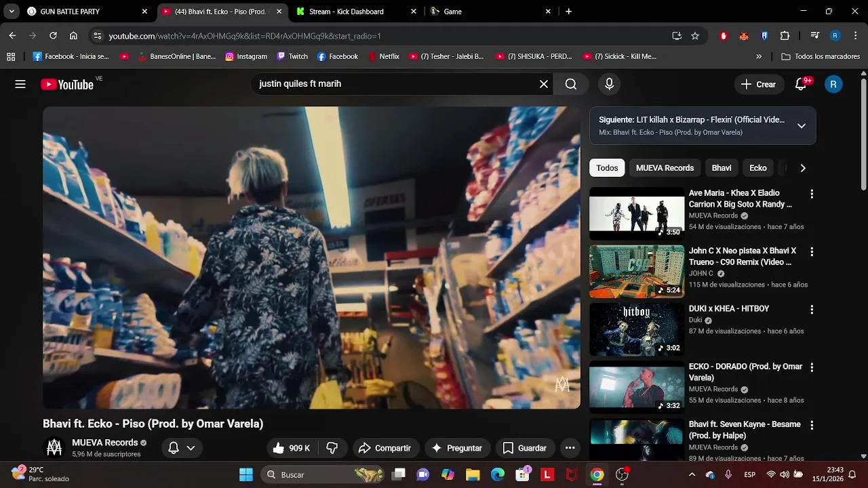
Task: Open the MUEVA Records channel avatar
Action: (x=54, y=448)
